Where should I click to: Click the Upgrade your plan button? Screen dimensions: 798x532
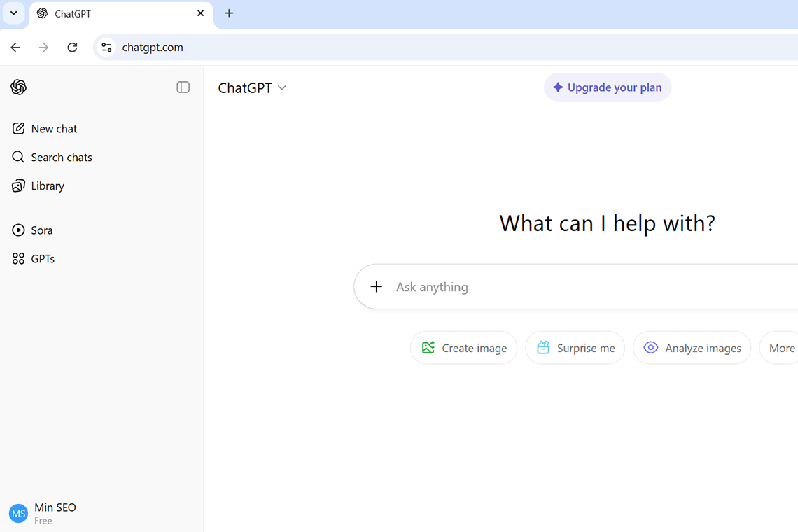pos(607,87)
